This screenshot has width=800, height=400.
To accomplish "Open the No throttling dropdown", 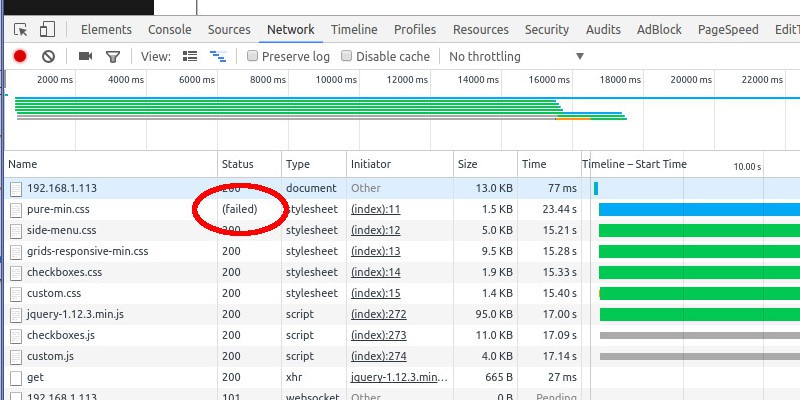I will coord(515,57).
